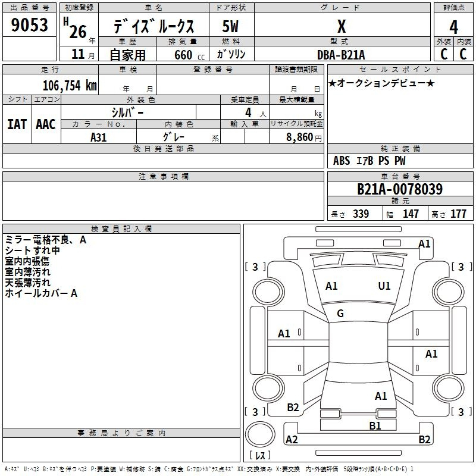Click the mileage value 106,754 km

pyautogui.click(x=70, y=85)
